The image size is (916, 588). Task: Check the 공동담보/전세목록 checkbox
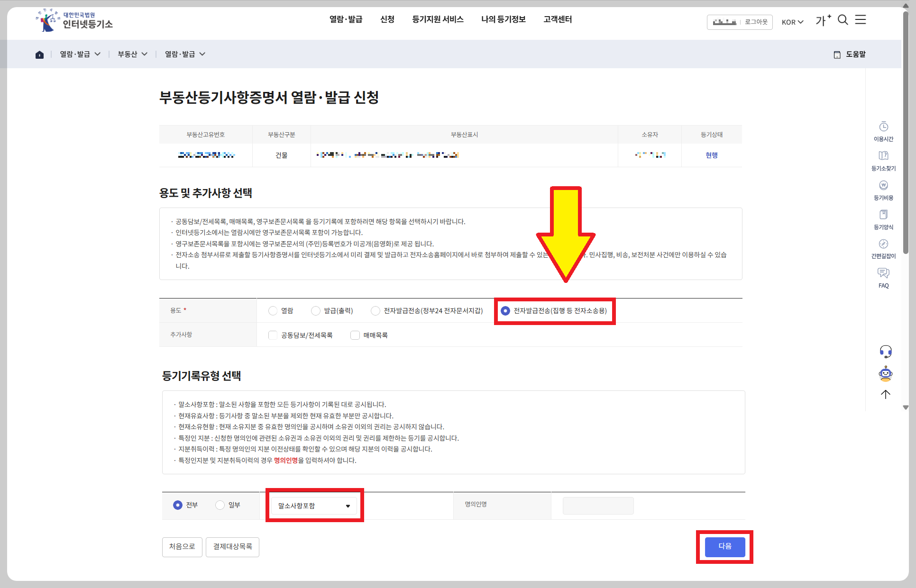[x=273, y=335]
